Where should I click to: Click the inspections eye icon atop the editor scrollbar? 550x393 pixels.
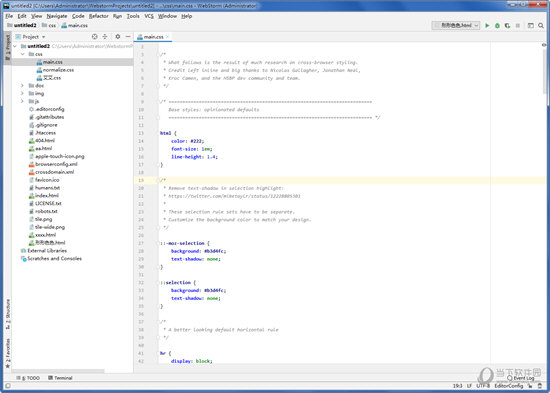tap(544, 45)
